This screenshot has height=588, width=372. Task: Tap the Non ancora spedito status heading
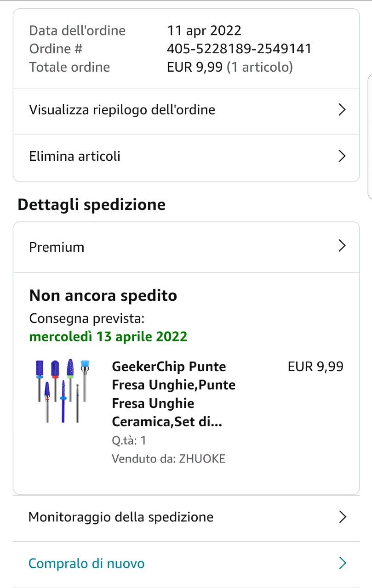click(x=103, y=295)
